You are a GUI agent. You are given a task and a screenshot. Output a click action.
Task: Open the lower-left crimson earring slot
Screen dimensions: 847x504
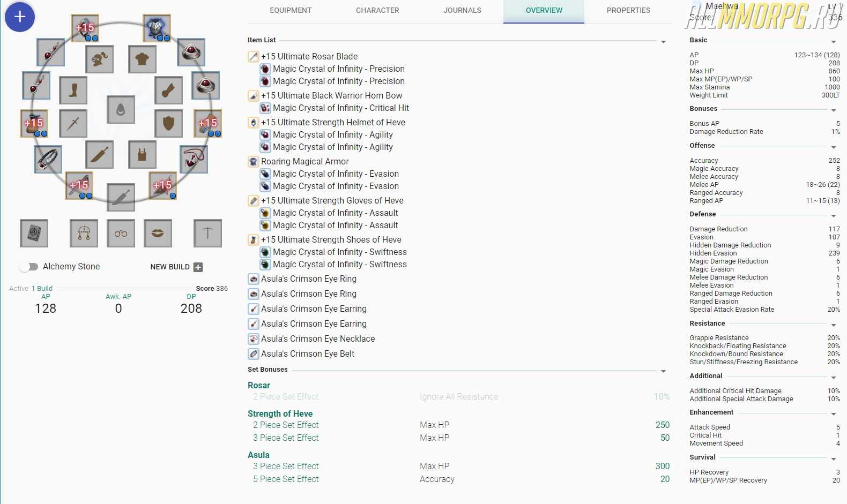[36, 86]
